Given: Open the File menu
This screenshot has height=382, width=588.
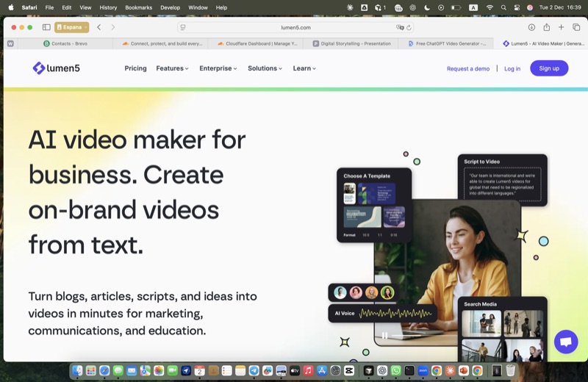Looking at the screenshot, I should tap(49, 7).
